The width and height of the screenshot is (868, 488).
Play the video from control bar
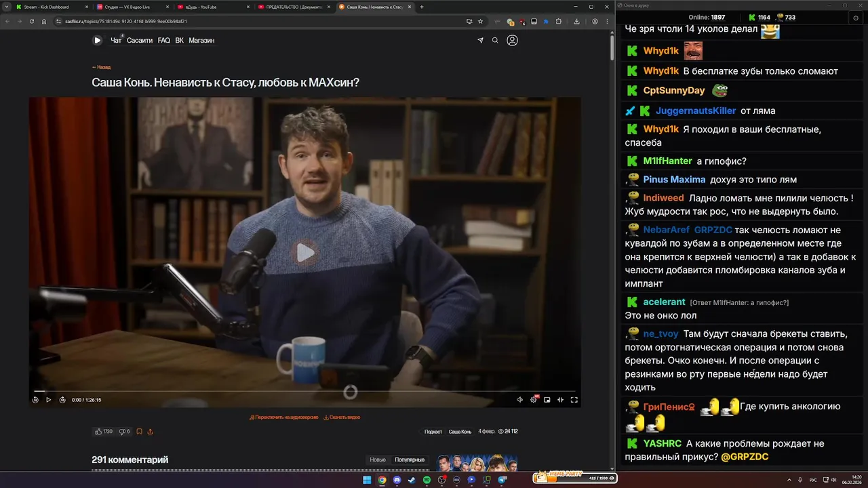pos(48,400)
